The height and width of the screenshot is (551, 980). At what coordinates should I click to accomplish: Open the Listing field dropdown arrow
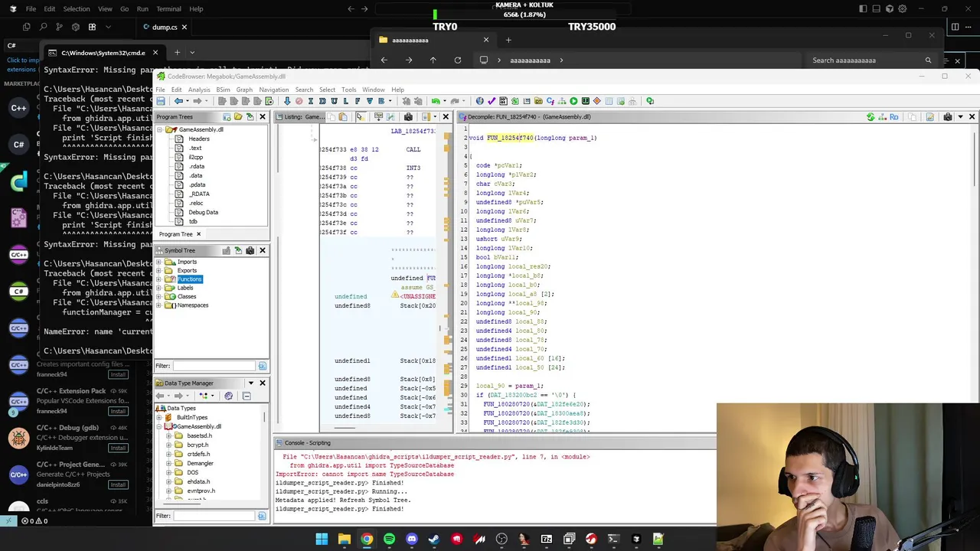click(x=435, y=117)
